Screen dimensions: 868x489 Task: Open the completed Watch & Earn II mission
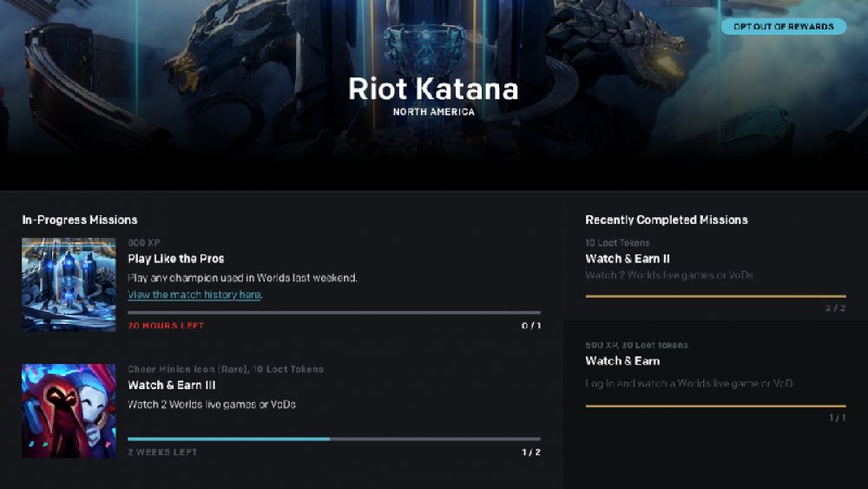coord(628,259)
